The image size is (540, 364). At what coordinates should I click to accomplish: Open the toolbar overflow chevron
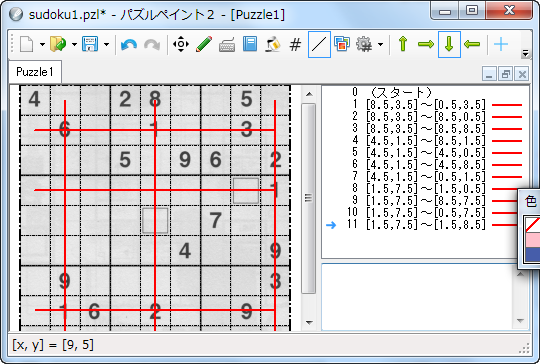tap(525, 53)
